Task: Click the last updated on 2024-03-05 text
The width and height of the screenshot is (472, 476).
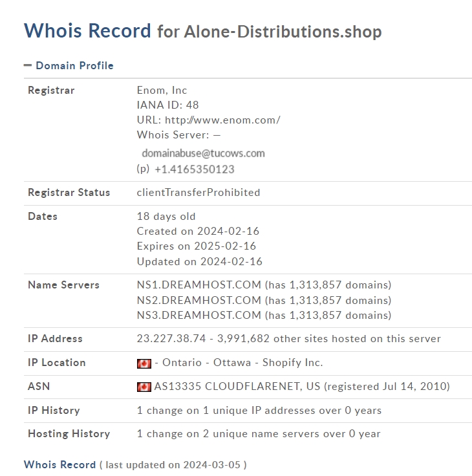Action: pyautogui.click(x=173, y=465)
